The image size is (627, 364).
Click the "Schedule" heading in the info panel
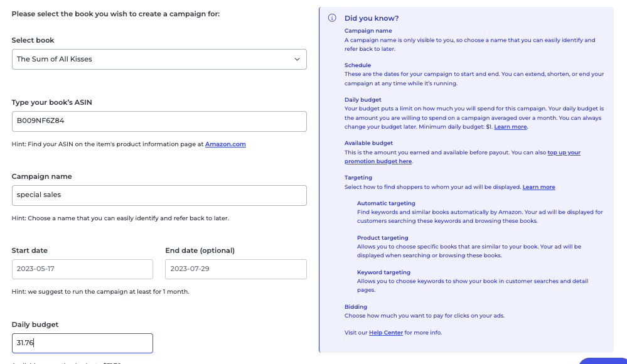[358, 65]
